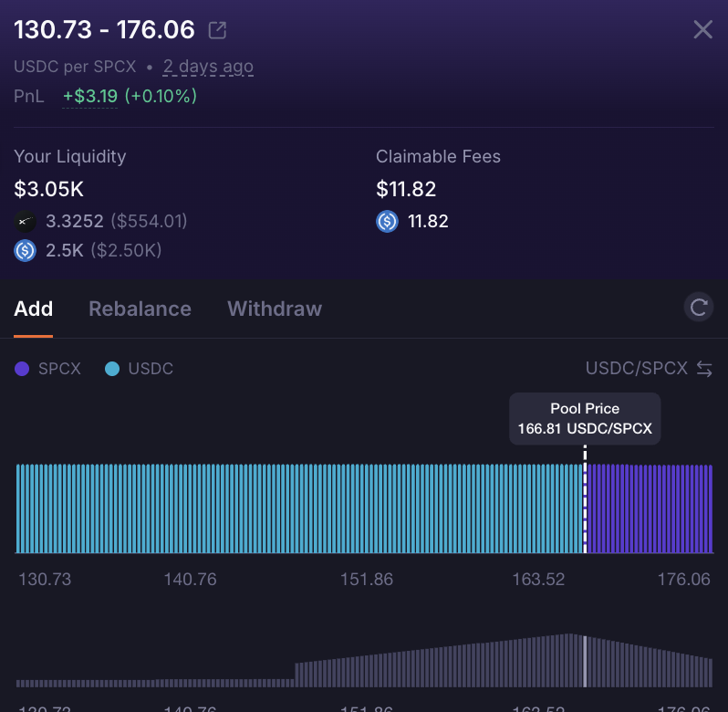Screen dimensions: 728x712
Task: Open the Withdraw tab
Action: coord(275,309)
